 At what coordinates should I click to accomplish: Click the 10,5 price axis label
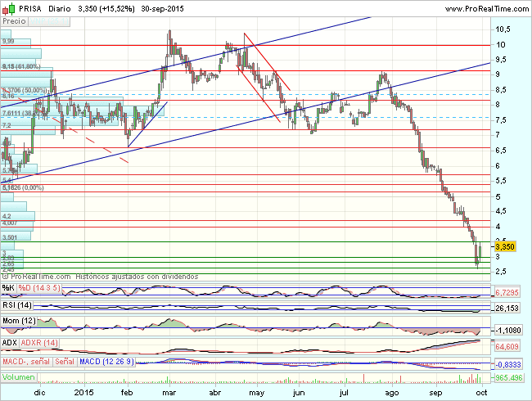tap(503, 29)
